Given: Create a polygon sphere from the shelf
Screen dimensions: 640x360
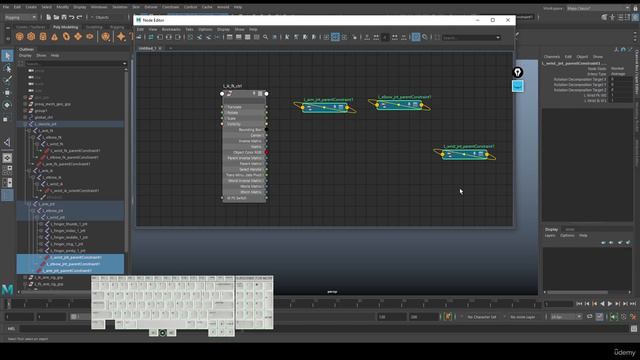Looking at the screenshot, I should click(19, 37).
